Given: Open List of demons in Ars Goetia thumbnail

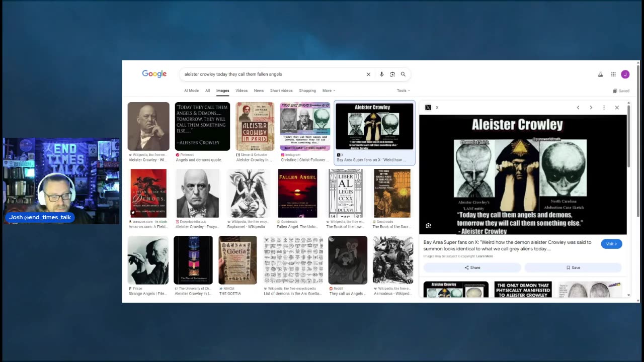Looking at the screenshot, I should [293, 260].
